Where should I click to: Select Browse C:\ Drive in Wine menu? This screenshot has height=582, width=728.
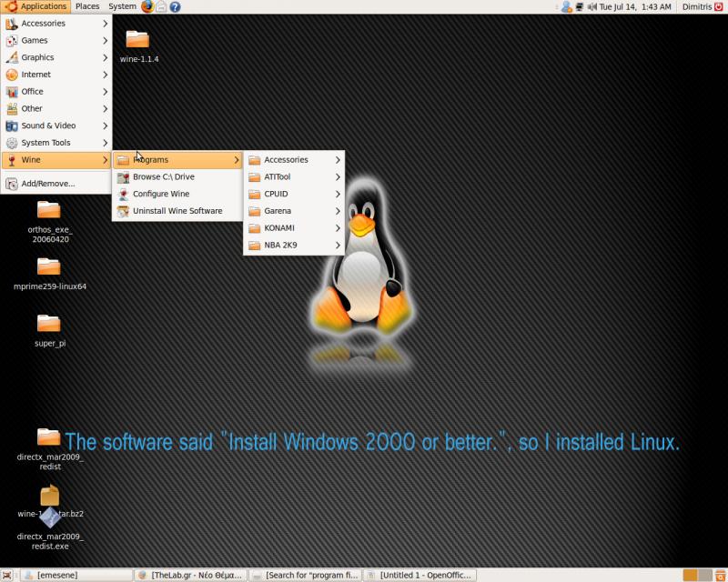pyautogui.click(x=177, y=176)
